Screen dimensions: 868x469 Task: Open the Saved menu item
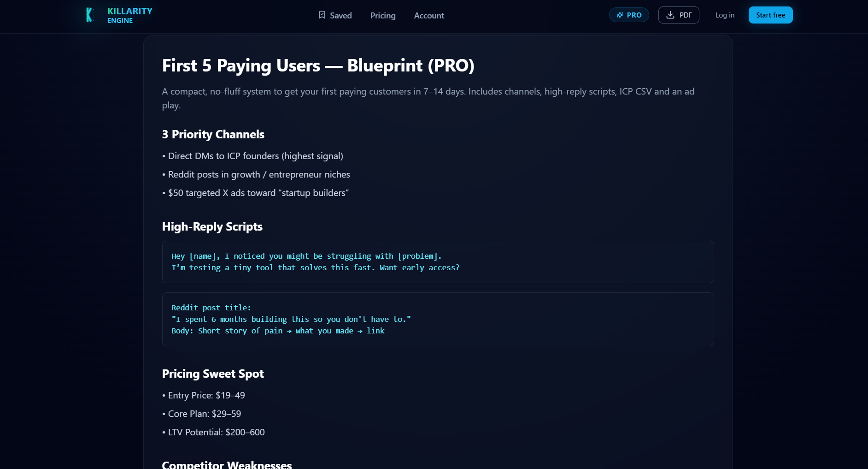pos(335,15)
